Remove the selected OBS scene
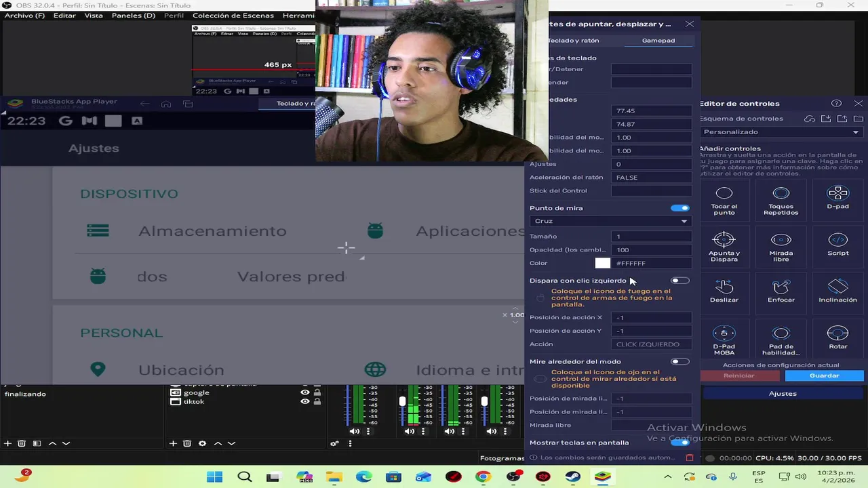Viewport: 868px width, 488px height. click(22, 443)
